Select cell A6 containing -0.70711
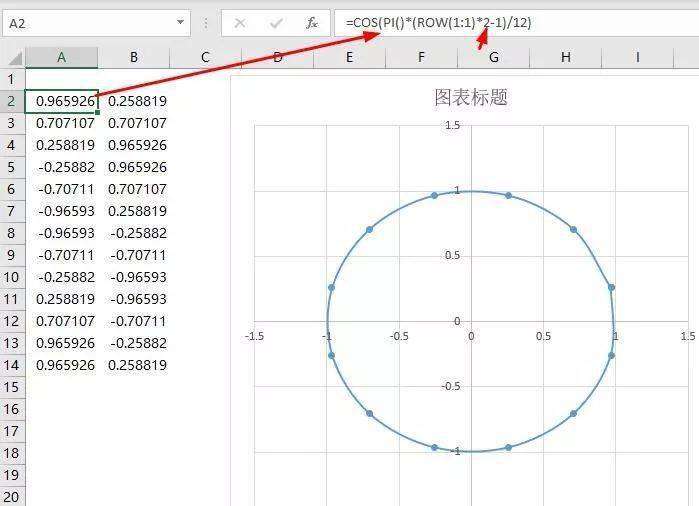The height and width of the screenshot is (506, 699). [62, 189]
